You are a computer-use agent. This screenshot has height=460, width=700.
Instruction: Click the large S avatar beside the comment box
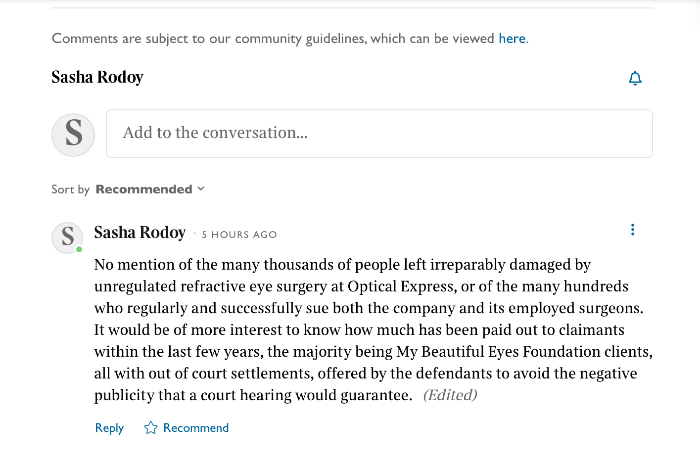tap(73, 134)
